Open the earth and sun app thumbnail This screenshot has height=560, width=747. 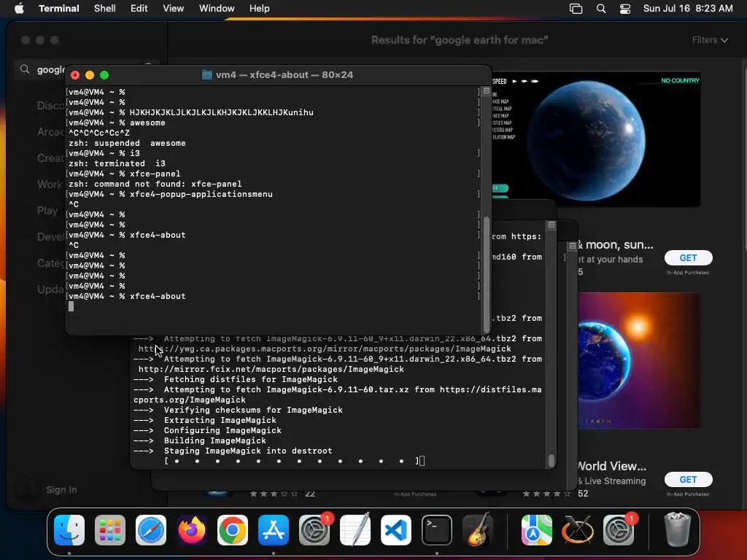click(638, 360)
